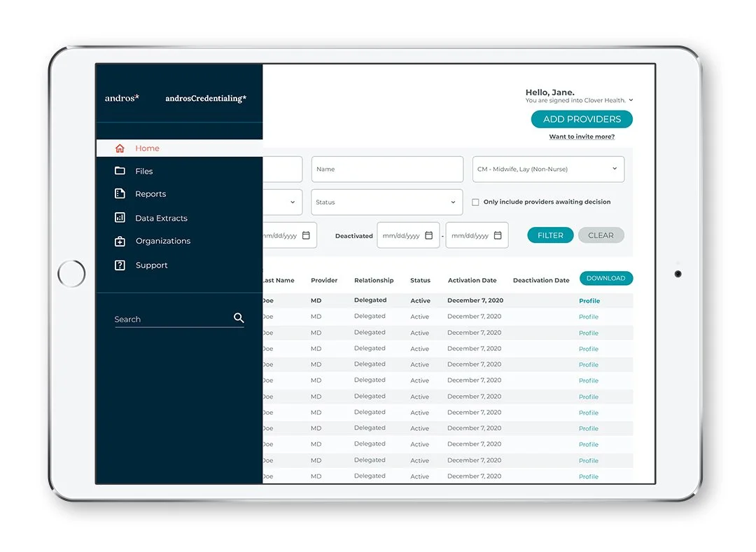Click into the Name filter field

coord(387,170)
